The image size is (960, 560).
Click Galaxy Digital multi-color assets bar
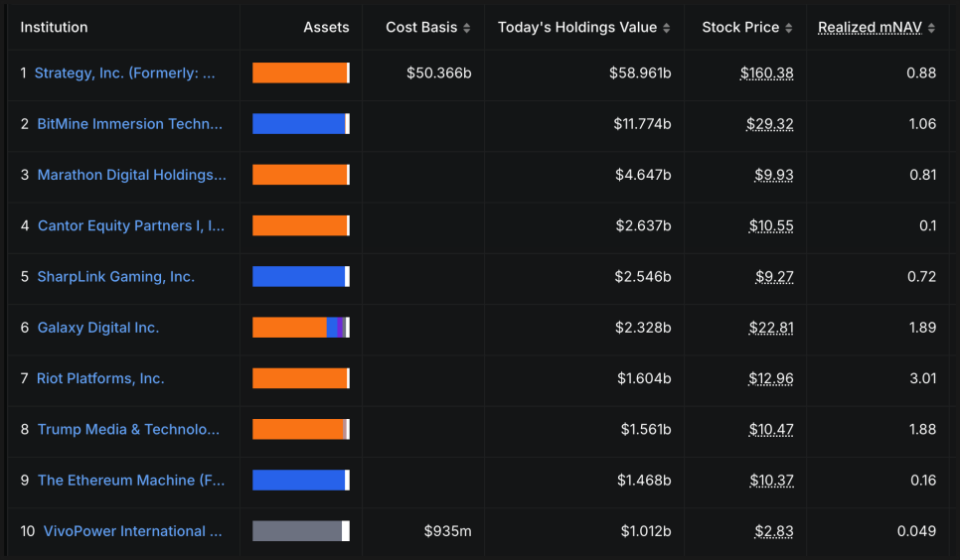[300, 328]
